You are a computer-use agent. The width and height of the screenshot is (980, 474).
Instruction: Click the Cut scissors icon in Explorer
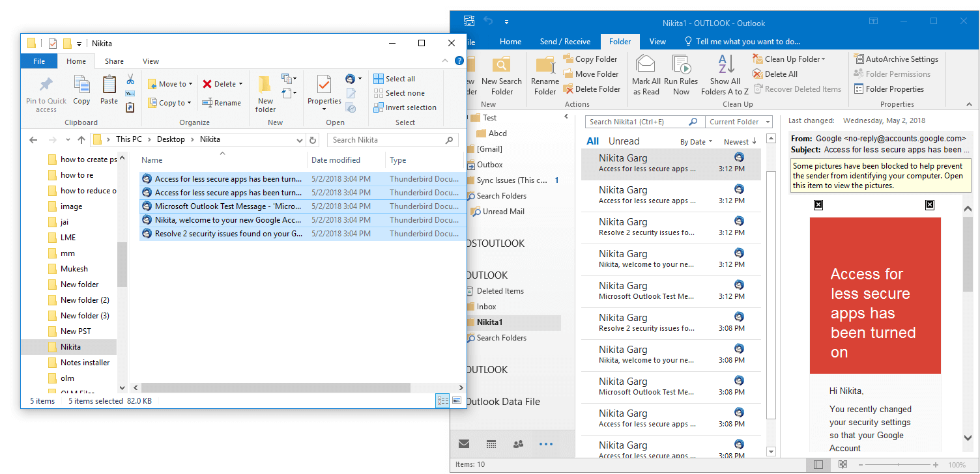[x=130, y=79]
